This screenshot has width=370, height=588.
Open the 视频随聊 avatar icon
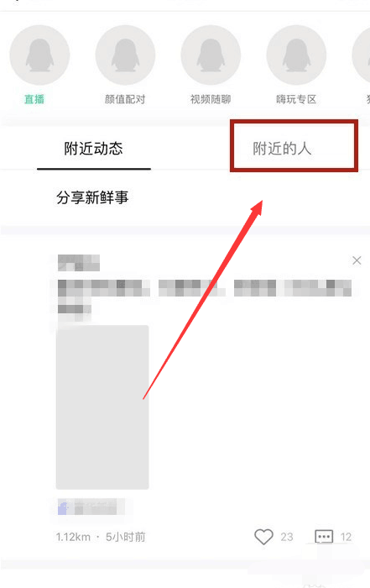click(211, 55)
